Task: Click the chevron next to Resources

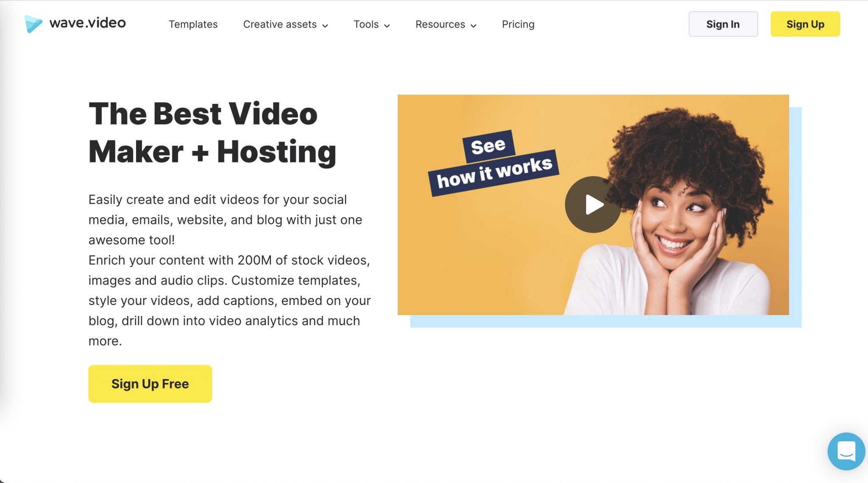Action: (473, 26)
